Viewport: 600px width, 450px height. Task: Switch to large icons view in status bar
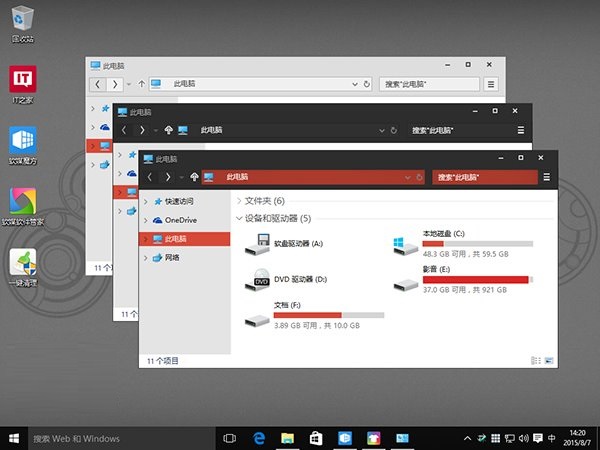pyautogui.click(x=549, y=359)
